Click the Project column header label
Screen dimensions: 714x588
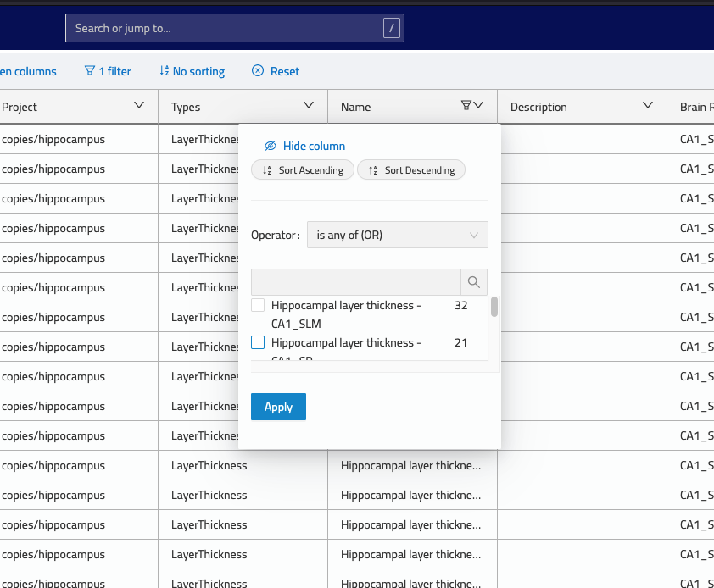click(x=20, y=107)
